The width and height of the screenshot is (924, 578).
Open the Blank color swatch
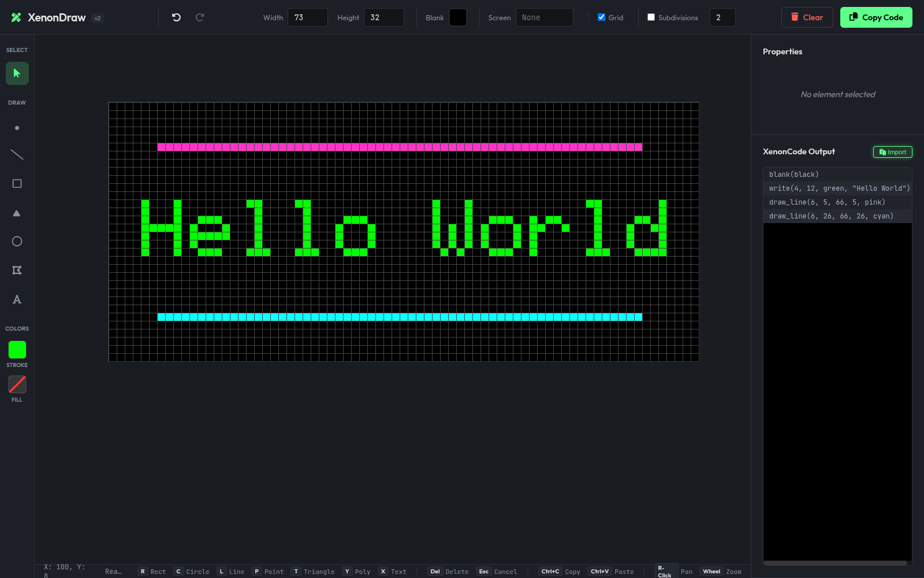click(x=458, y=17)
